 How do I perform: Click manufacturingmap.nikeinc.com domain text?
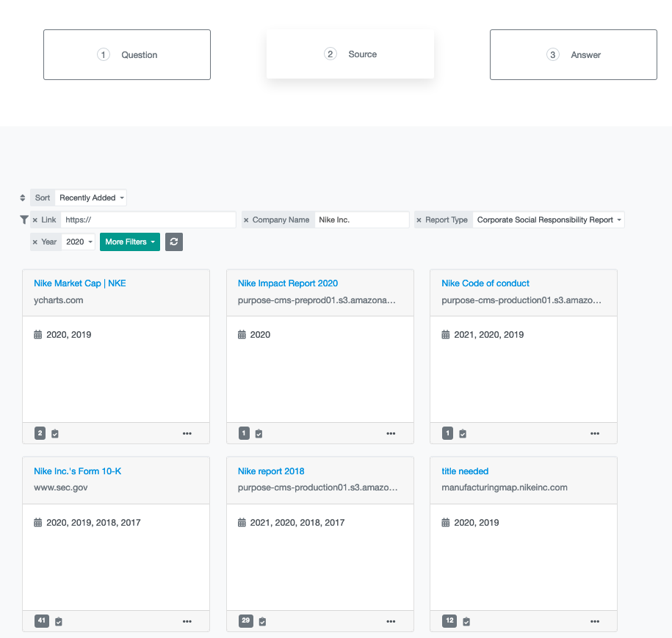[x=505, y=487]
